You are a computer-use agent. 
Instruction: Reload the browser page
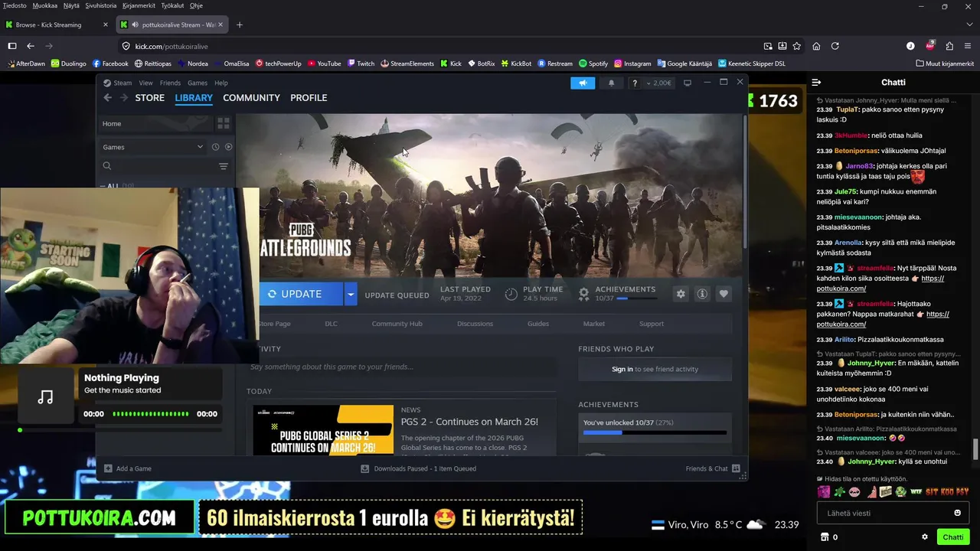tap(835, 46)
